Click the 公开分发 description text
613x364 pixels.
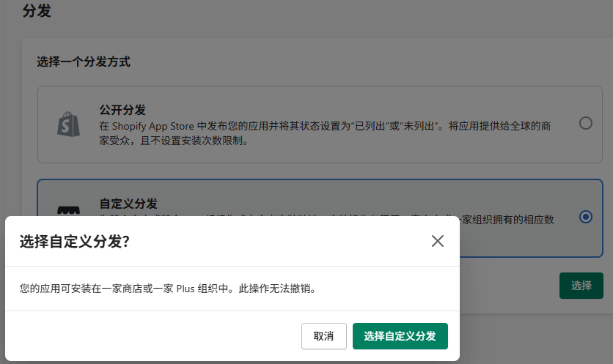(x=323, y=133)
